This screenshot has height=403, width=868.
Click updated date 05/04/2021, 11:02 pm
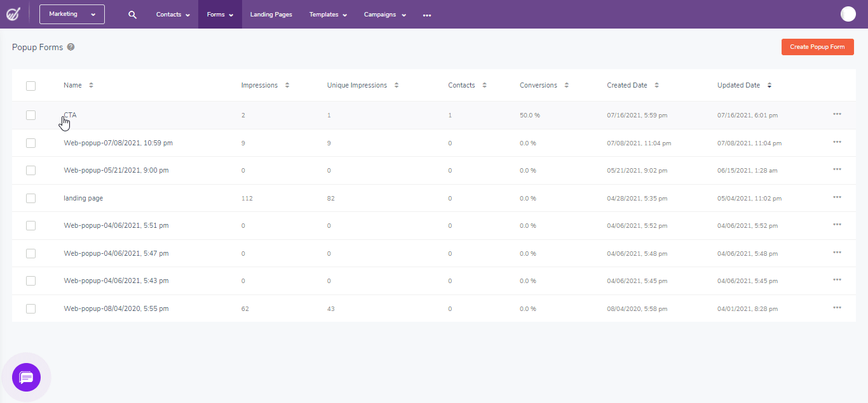(x=750, y=199)
